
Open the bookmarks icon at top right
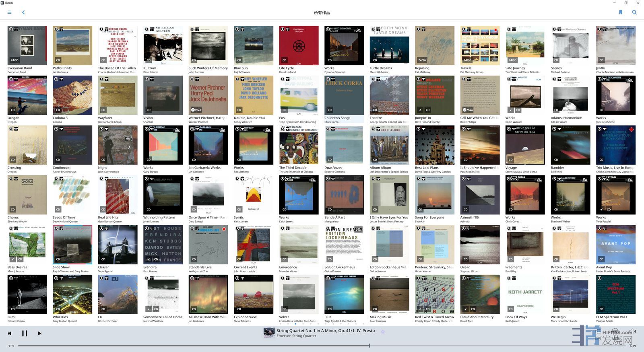click(x=620, y=12)
